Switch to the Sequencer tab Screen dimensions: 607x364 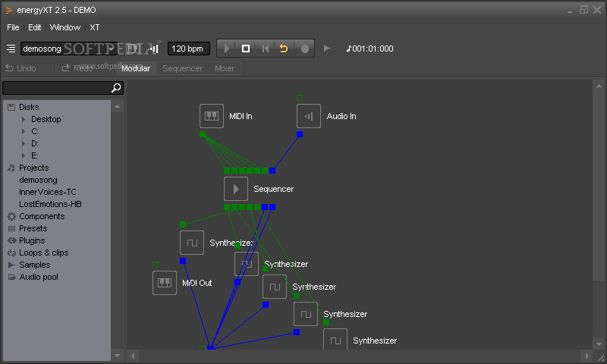[x=182, y=68]
